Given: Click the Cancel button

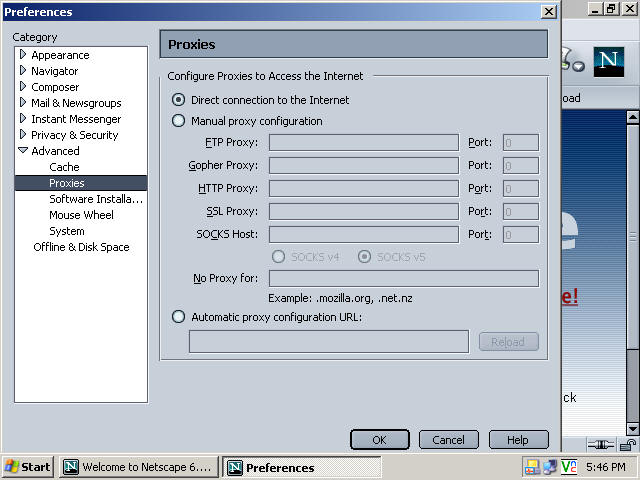Looking at the screenshot, I should pyautogui.click(x=449, y=440).
